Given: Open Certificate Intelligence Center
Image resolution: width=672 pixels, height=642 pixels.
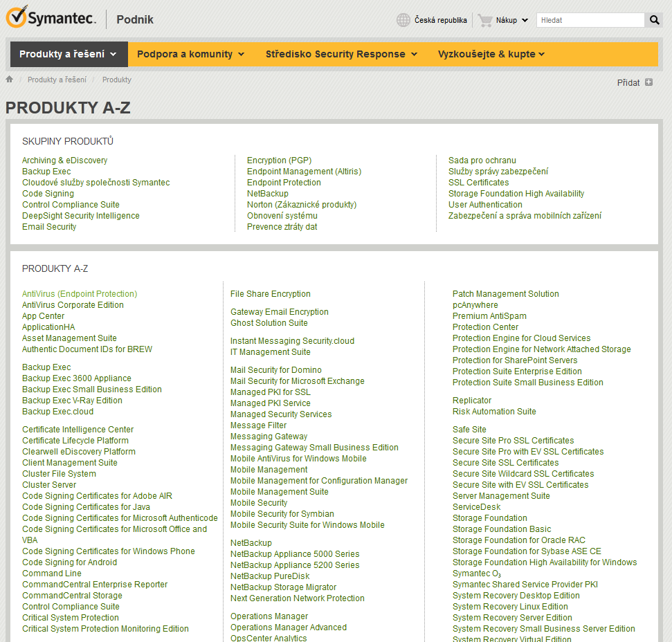Looking at the screenshot, I should pyautogui.click(x=78, y=430).
